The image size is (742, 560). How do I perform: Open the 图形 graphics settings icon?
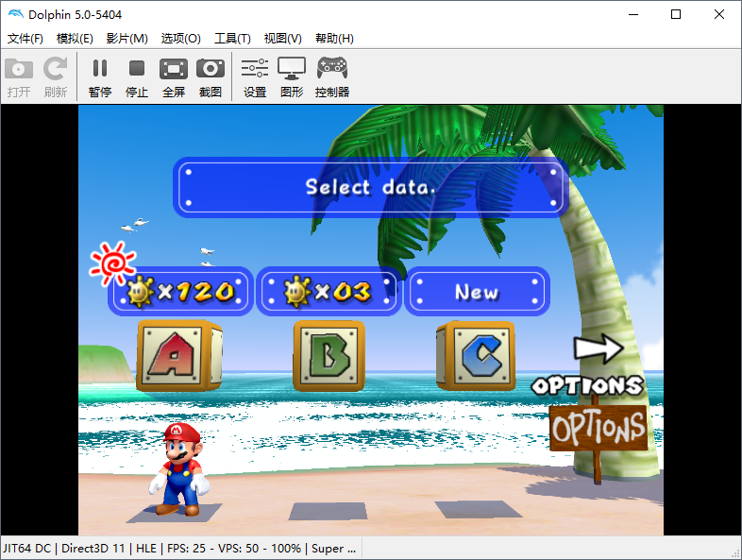click(292, 69)
